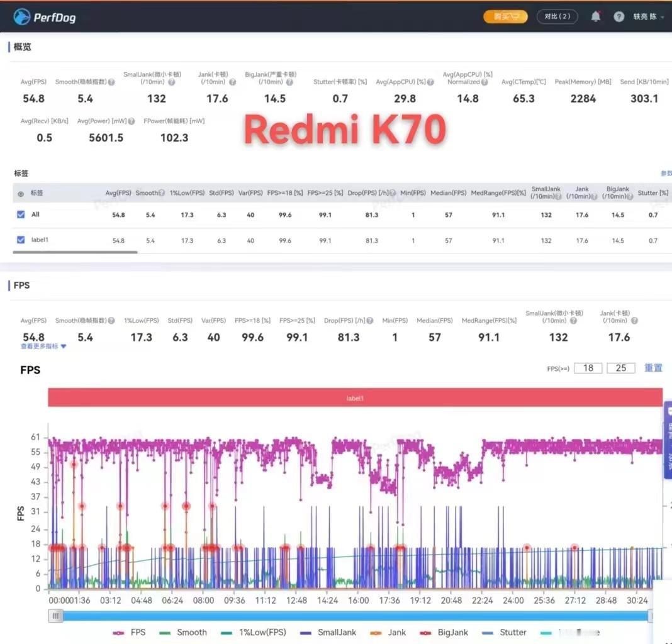Click help icon beside FPS section Jank(卡顿)
Viewport: 672px width, 644px height.
[x=635, y=321]
